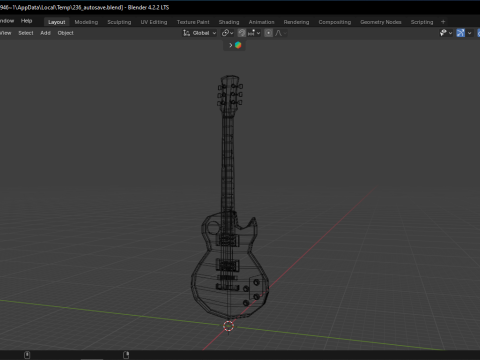Switch to the Texture Paint workspace tab
Viewport: 480px width, 360px height.
coord(193,22)
